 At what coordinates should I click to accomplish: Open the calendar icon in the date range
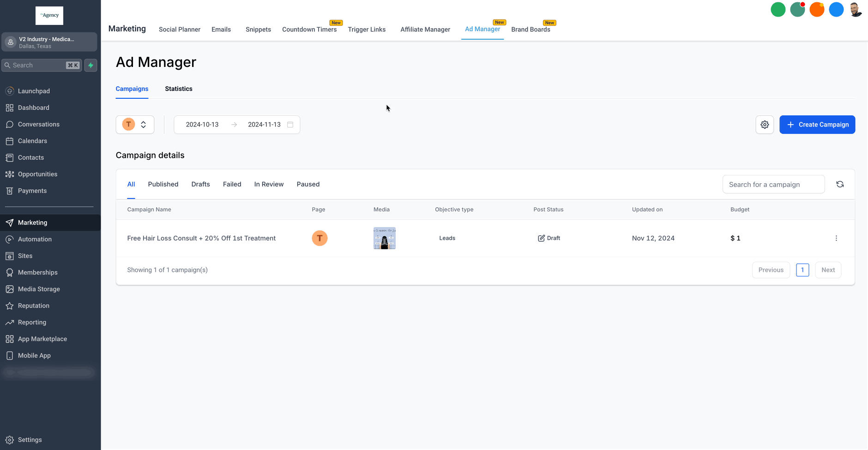290,125
